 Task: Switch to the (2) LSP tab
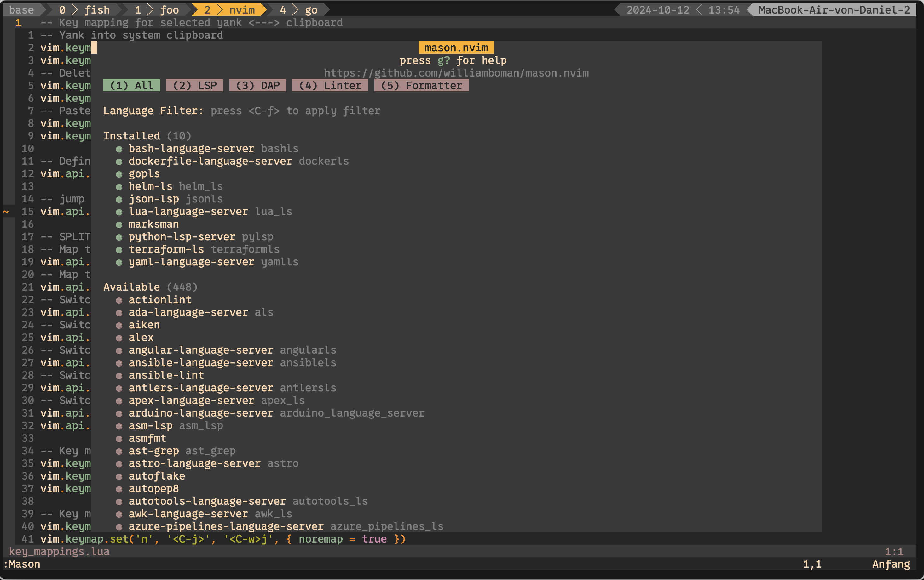pyautogui.click(x=194, y=85)
